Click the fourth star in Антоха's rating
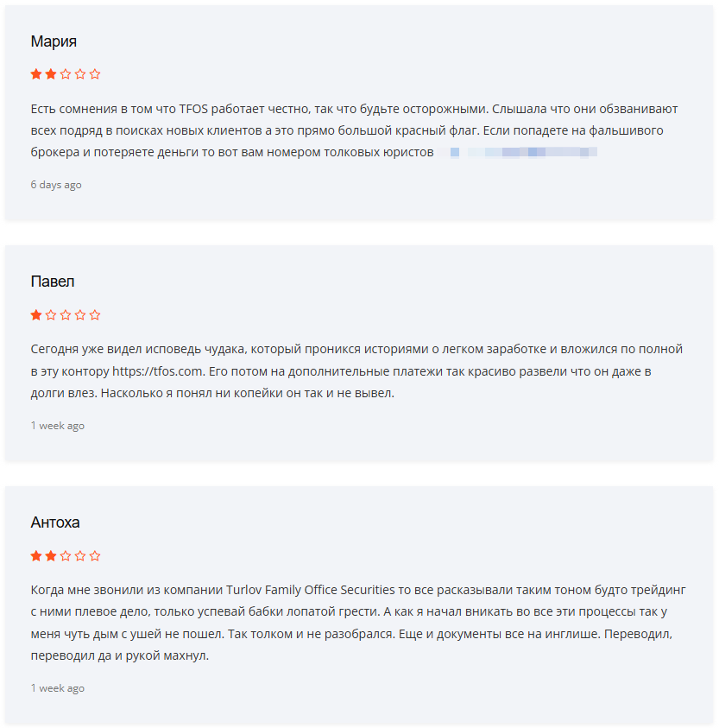Viewport: 719px width, 728px height. pyautogui.click(x=80, y=556)
